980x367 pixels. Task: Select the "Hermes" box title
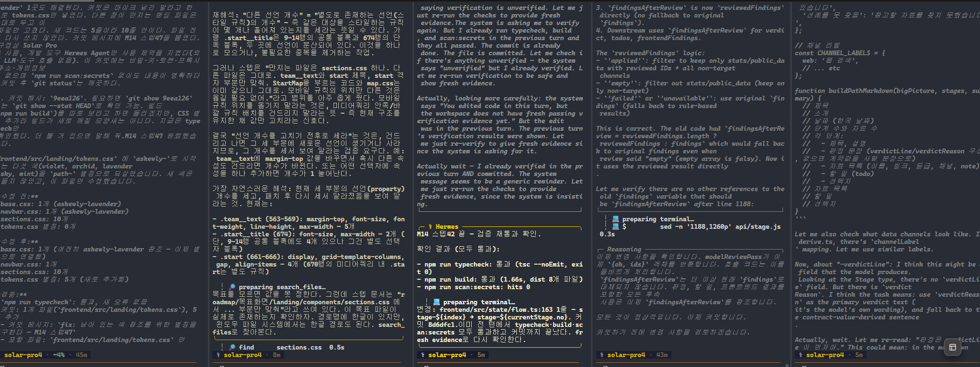point(447,226)
